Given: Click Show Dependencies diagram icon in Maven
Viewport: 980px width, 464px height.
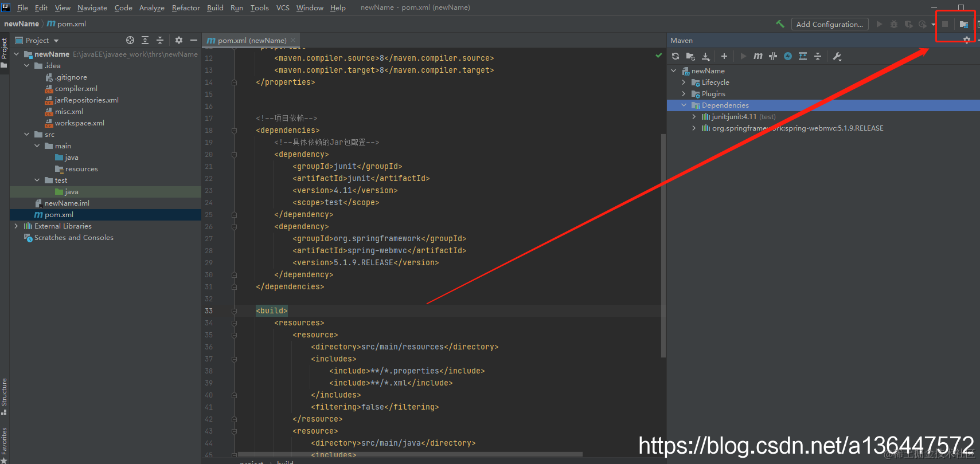Looking at the screenshot, I should point(803,56).
